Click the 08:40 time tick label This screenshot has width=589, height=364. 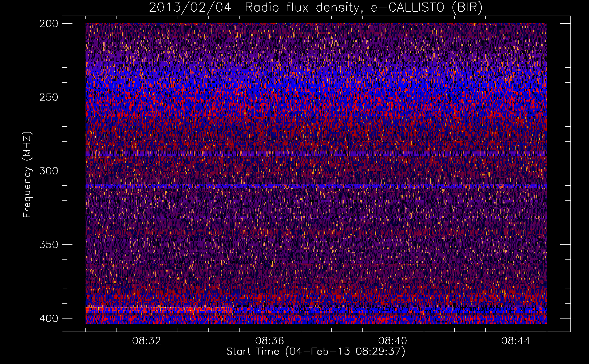(393, 341)
